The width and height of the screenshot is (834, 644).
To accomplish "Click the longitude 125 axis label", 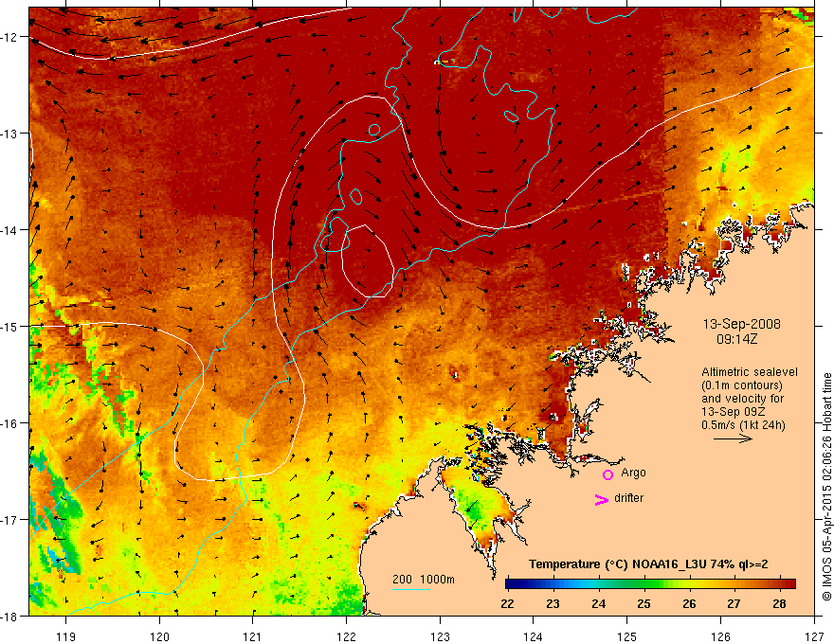I will click(627, 636).
